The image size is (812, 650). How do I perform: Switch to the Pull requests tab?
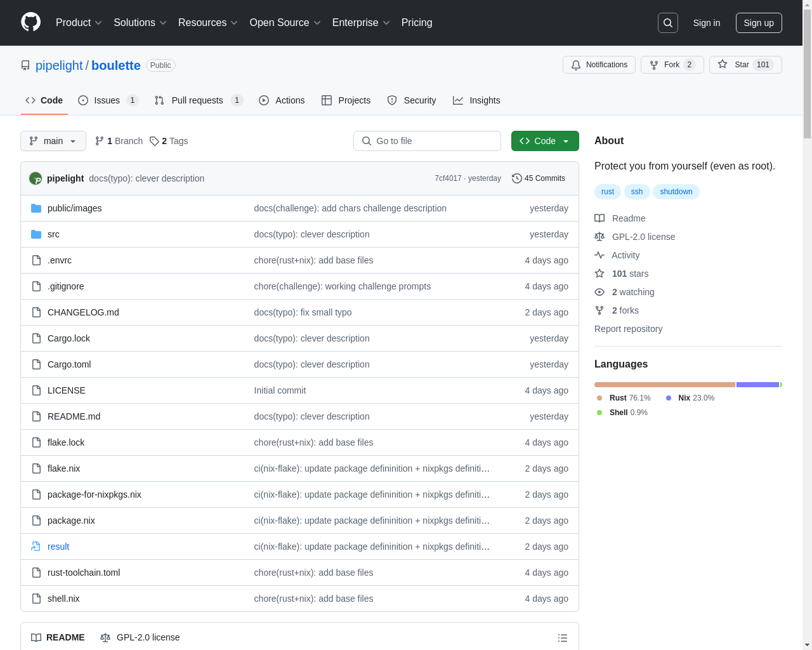coord(199,100)
